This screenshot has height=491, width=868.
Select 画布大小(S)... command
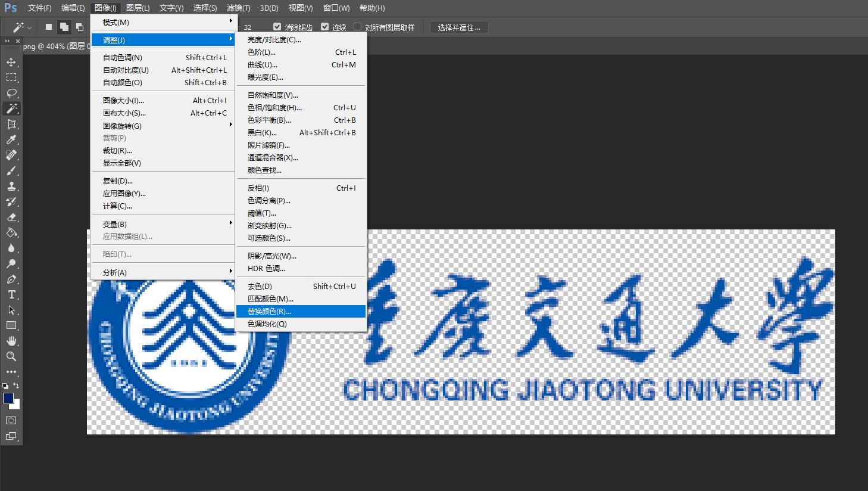(x=164, y=113)
